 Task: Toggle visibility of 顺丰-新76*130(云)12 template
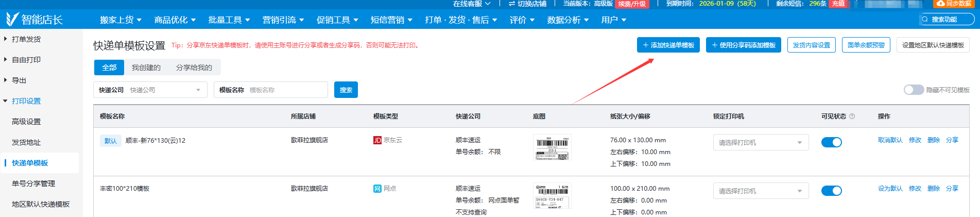[x=831, y=142]
